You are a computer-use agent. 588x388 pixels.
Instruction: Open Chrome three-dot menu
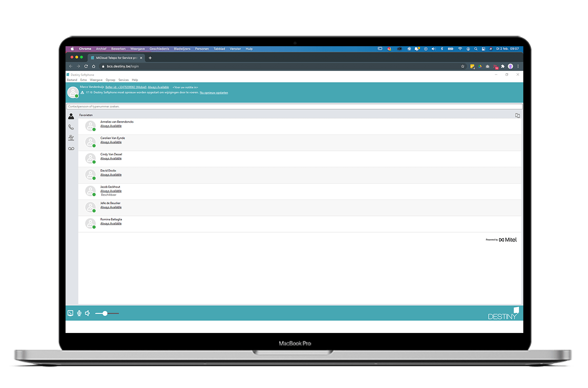coord(518,66)
